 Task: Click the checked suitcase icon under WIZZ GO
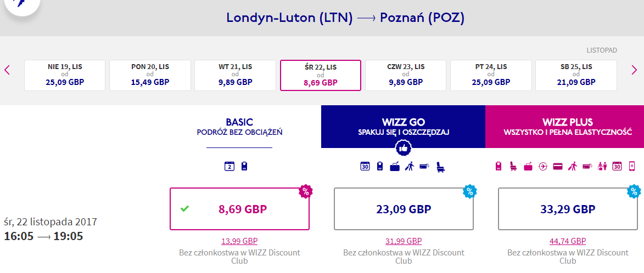tap(395, 167)
